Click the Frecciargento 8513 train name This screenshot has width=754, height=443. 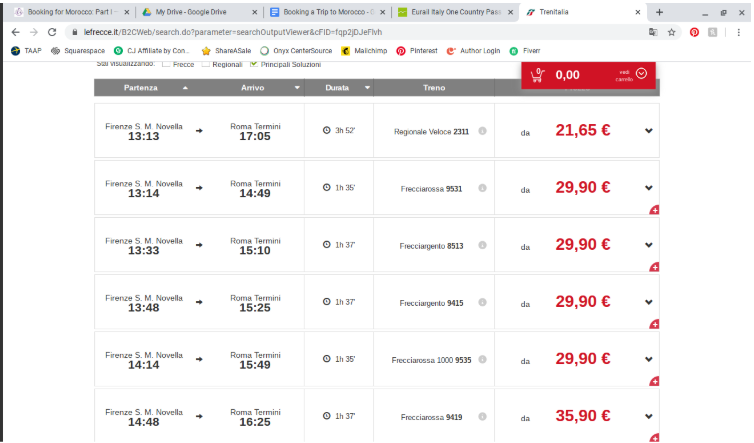point(431,246)
